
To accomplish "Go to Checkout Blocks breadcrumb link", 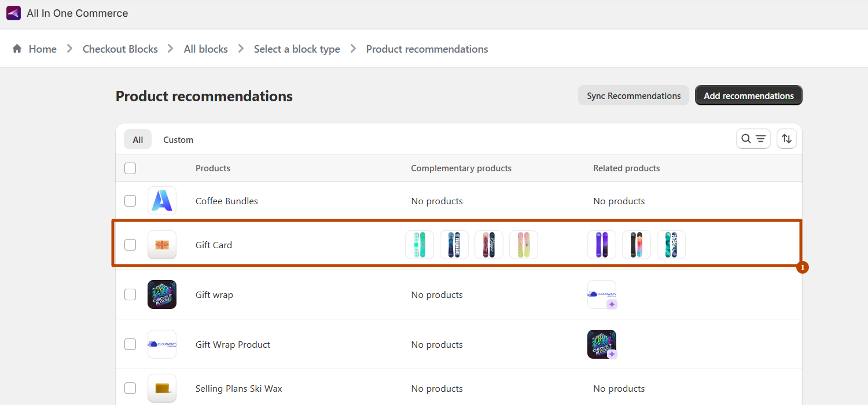I will [x=120, y=49].
